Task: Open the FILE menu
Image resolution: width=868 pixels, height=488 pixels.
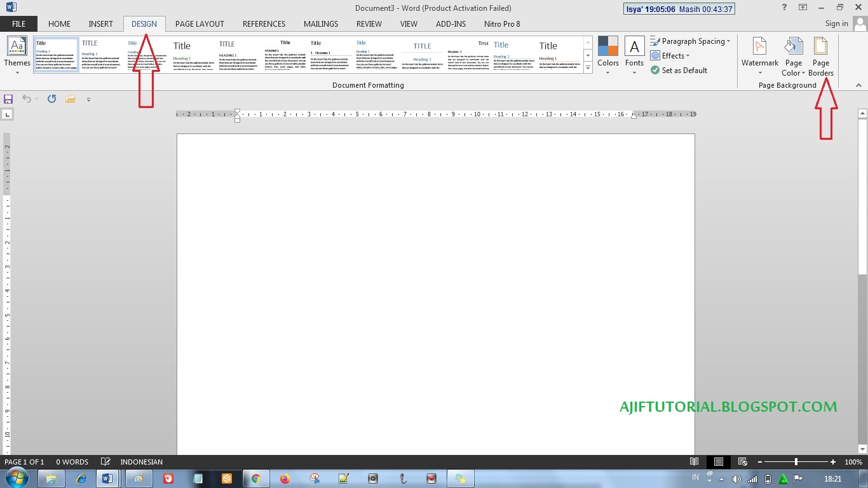Action: (18, 23)
